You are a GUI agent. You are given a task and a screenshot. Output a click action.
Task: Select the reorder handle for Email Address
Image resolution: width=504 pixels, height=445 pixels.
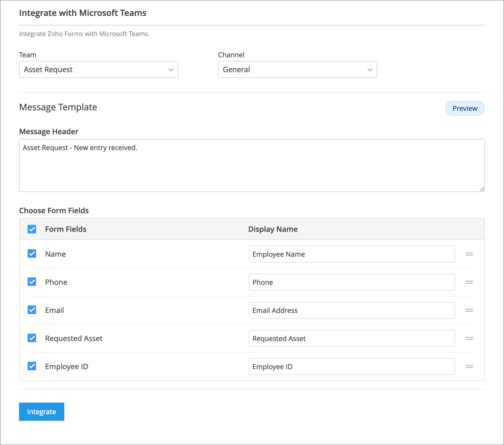pos(470,310)
